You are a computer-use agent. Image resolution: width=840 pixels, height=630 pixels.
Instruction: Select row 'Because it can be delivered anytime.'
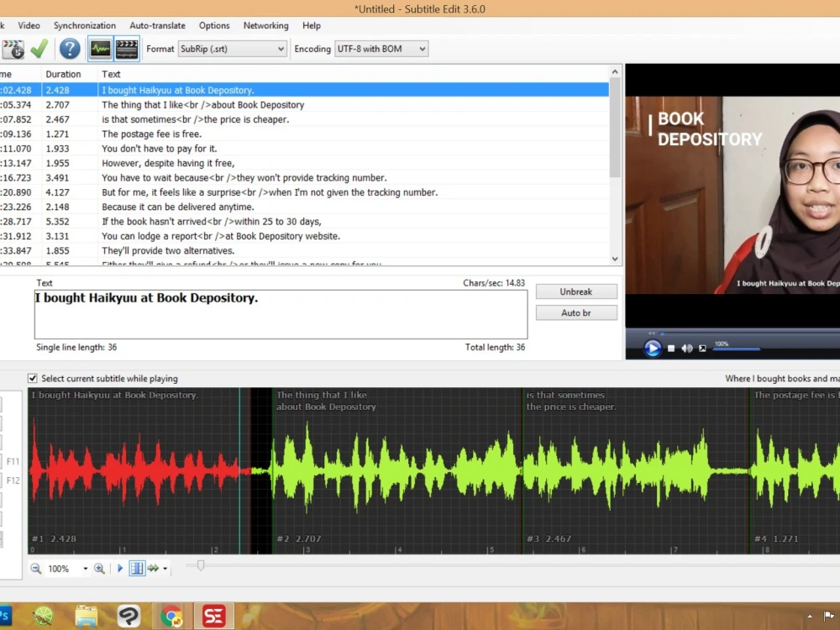304,207
